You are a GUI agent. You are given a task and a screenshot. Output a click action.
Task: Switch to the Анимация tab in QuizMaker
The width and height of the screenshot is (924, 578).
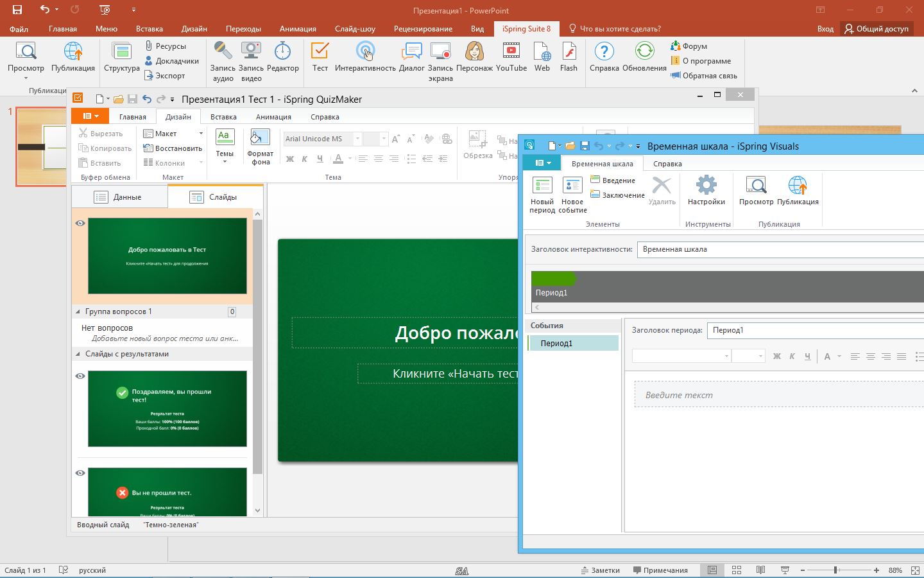pos(273,117)
